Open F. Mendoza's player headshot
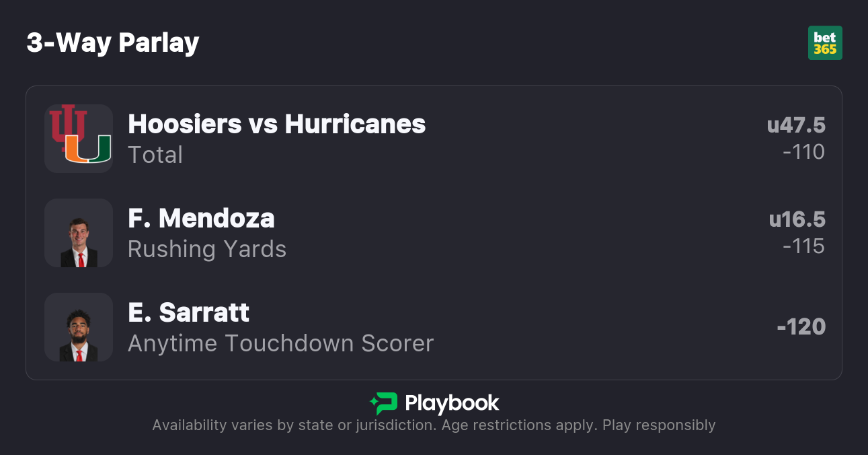 [79, 234]
